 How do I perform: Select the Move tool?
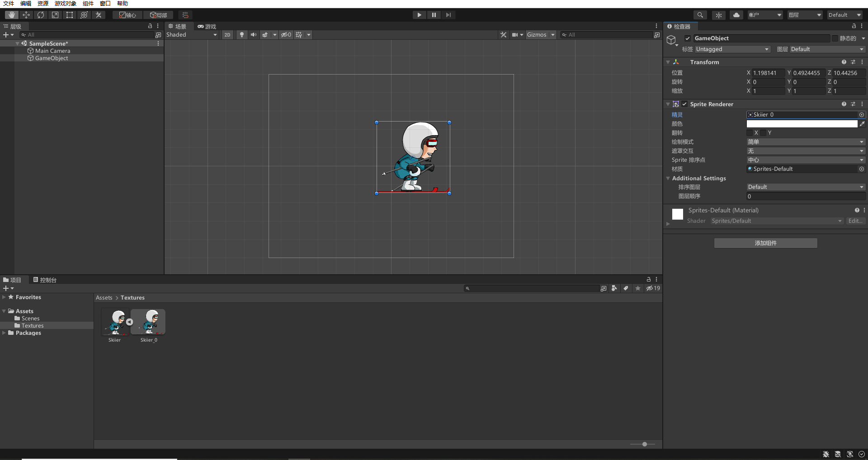click(x=26, y=15)
